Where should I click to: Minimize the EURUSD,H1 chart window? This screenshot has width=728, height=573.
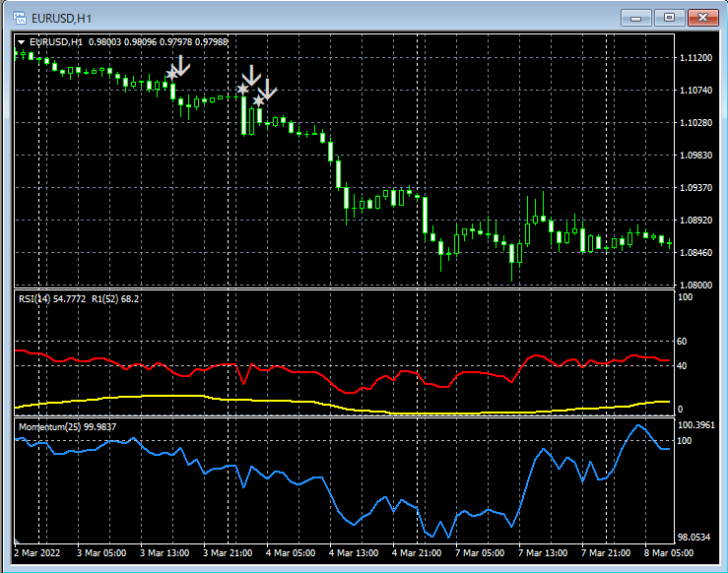click(636, 18)
